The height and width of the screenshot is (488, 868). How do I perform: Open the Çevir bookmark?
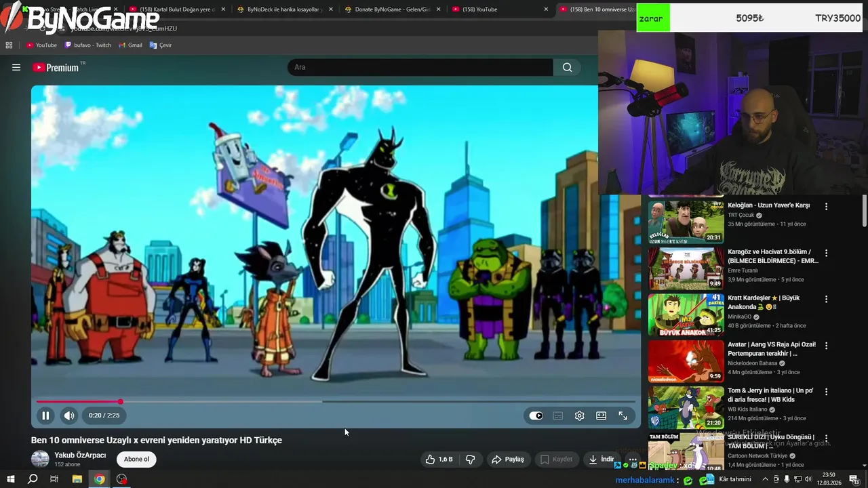161,45
